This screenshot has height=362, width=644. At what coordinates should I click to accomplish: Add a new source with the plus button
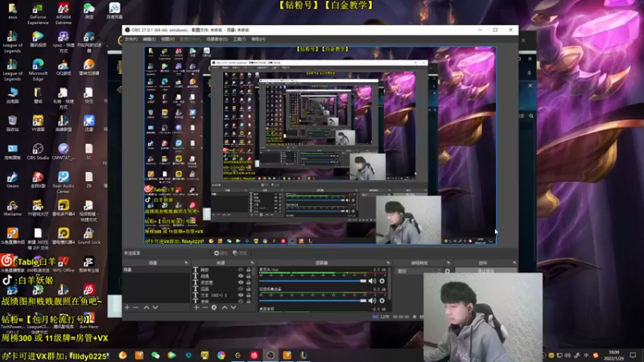(x=196, y=307)
